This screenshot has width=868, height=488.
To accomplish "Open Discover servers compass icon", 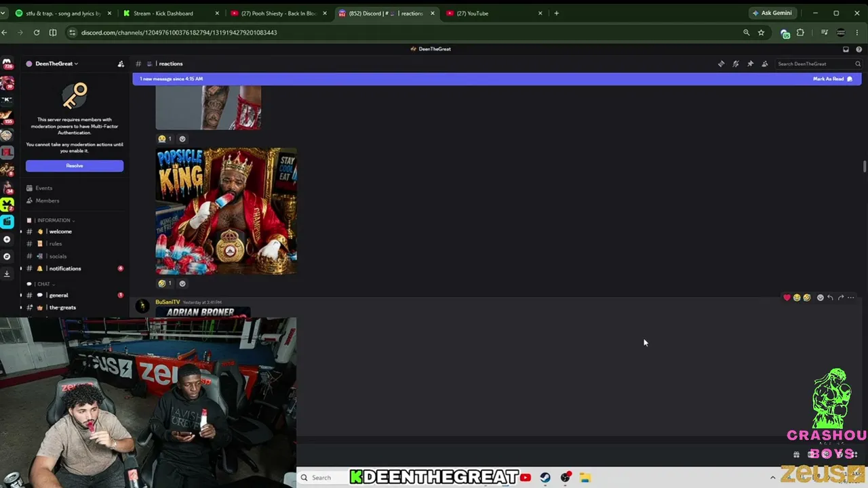I will click(7, 256).
